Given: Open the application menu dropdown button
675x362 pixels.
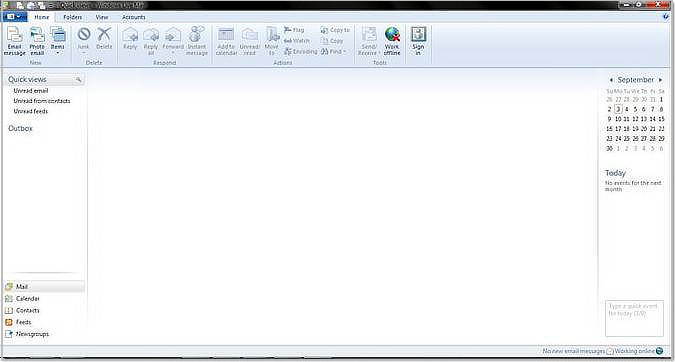Looking at the screenshot, I should tap(15, 17).
